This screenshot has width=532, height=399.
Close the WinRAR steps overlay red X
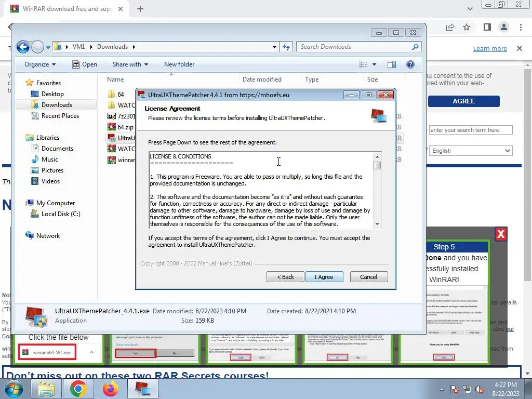tap(501, 234)
